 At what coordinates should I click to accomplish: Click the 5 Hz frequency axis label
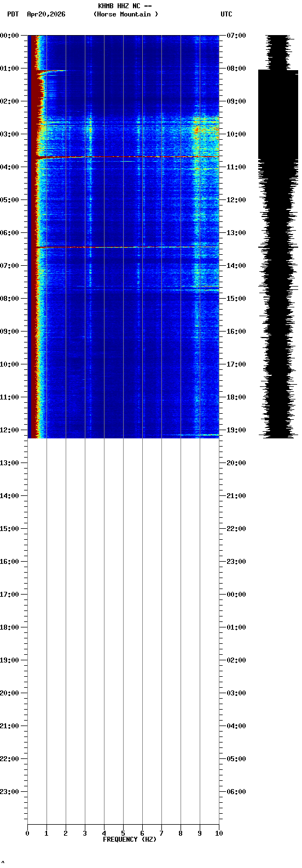tap(123, 833)
